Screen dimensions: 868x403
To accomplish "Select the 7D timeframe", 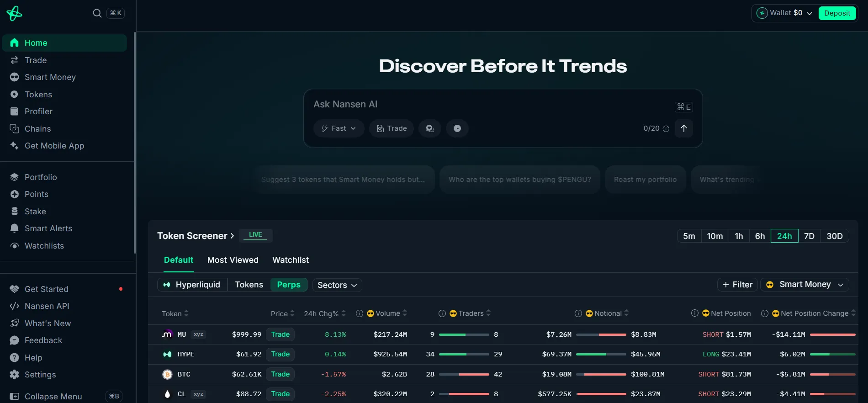I will 809,236.
